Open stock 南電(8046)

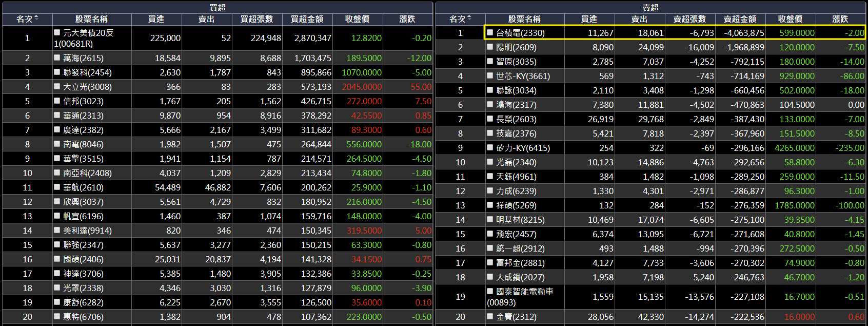pos(83,144)
